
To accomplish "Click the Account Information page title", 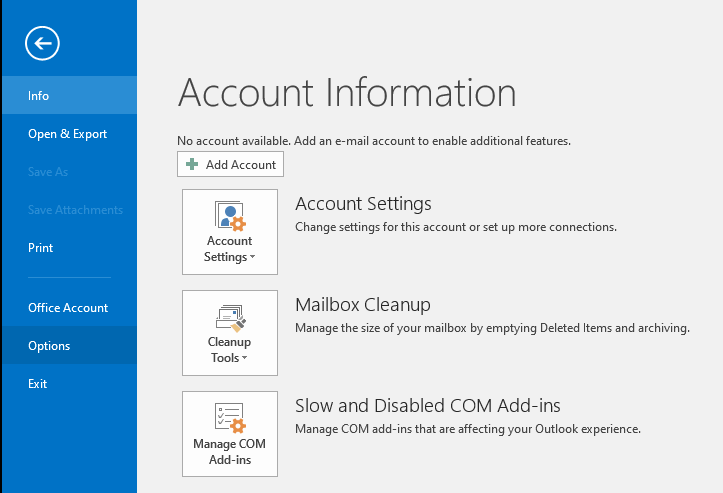I will (x=347, y=93).
